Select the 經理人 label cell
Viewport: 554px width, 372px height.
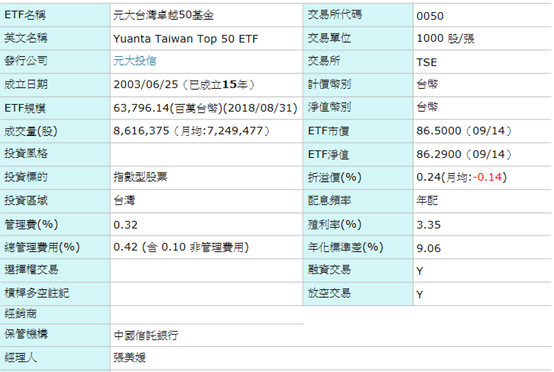point(55,358)
